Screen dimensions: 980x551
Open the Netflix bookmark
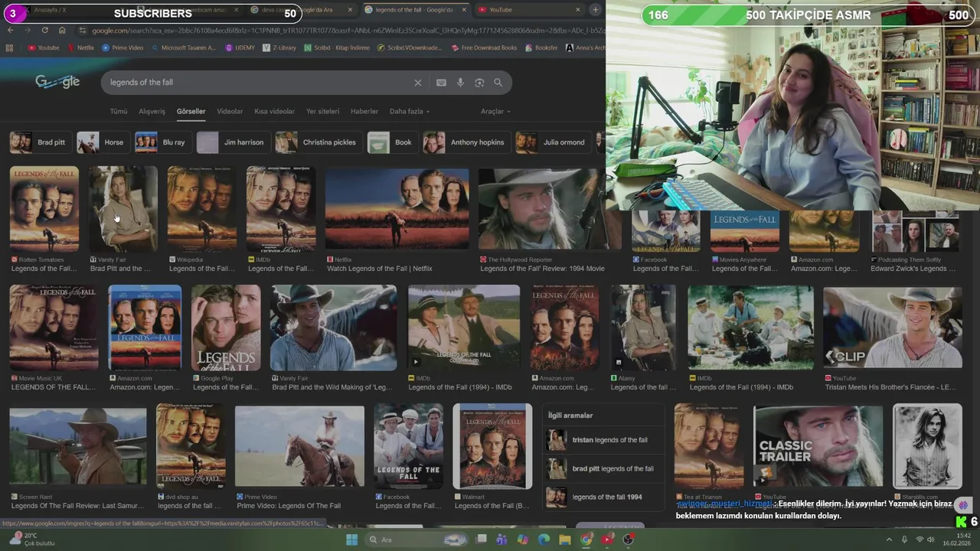coord(80,47)
